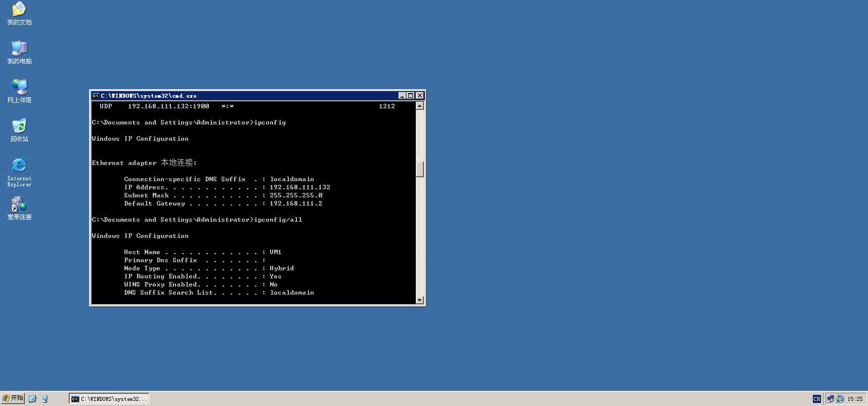
Task: Launch Internet Explorer from quick launch
Action: point(32,399)
